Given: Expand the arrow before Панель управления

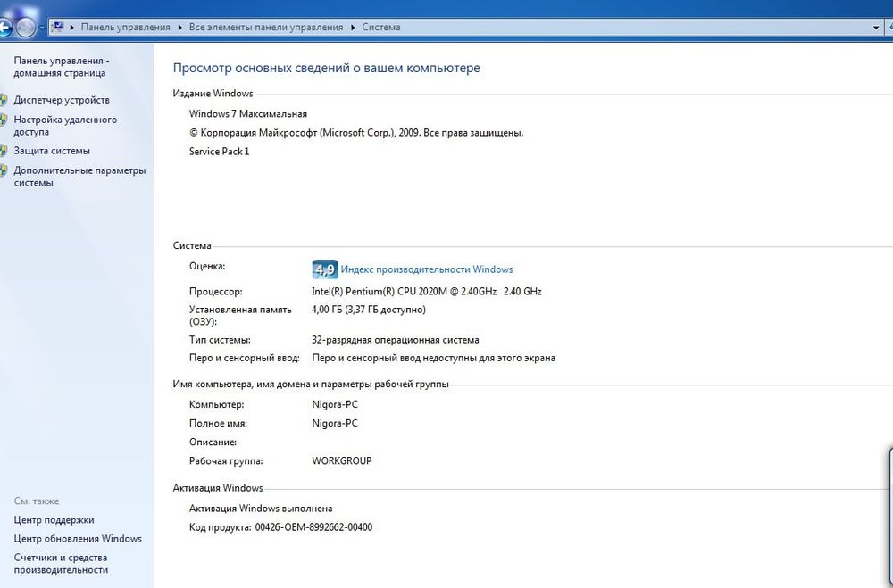Looking at the screenshot, I should click(71, 28).
